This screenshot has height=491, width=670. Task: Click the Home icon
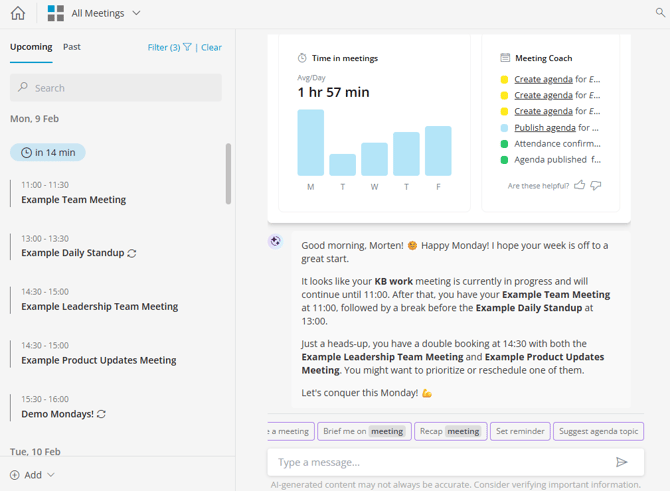[x=17, y=13]
